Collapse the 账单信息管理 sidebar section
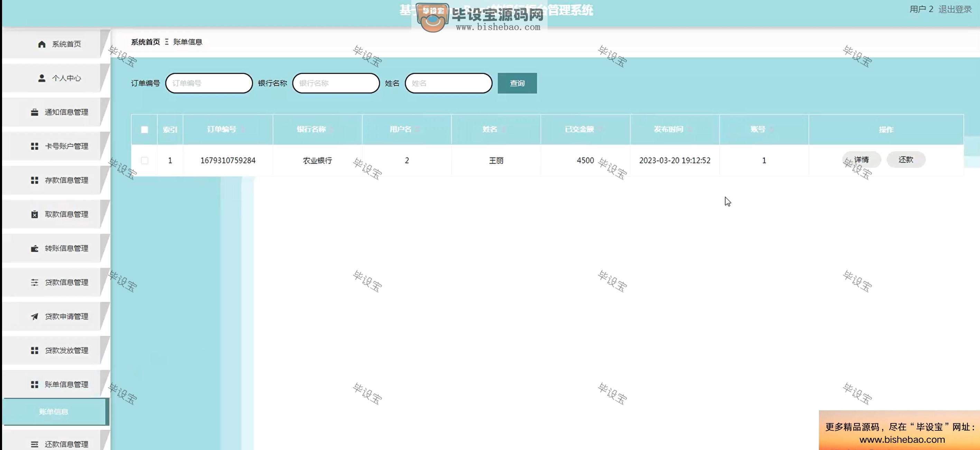 pyautogui.click(x=56, y=384)
